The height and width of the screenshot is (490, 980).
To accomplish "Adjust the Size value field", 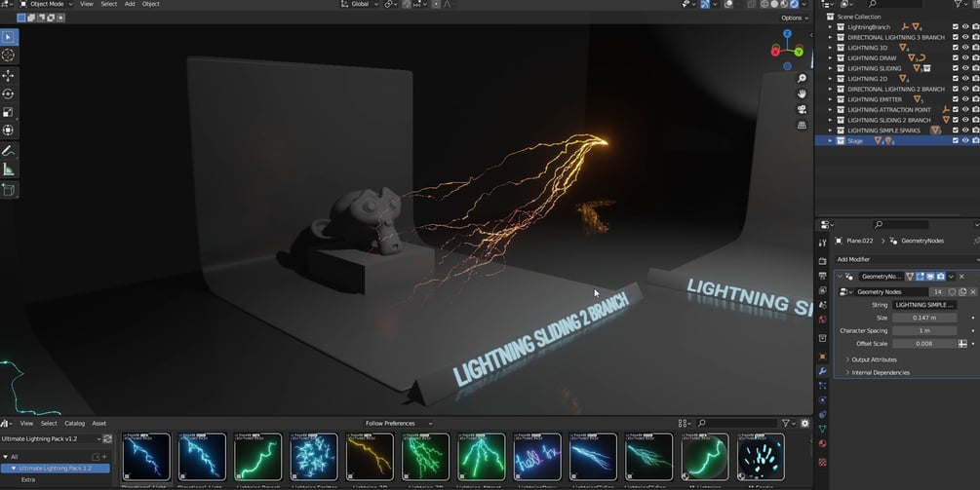I will point(924,318).
